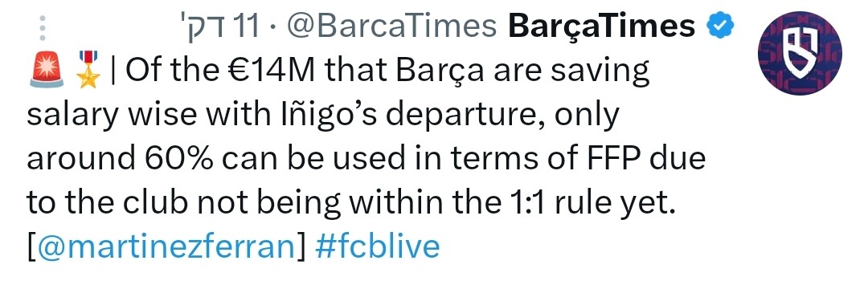Open the BarçaTimes profile avatar

click(800, 54)
